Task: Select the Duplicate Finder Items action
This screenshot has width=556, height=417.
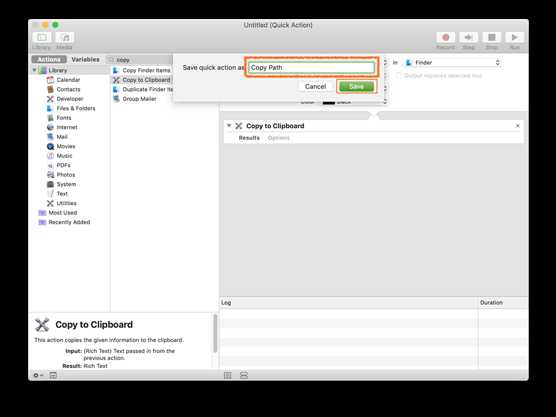Action: click(x=142, y=89)
